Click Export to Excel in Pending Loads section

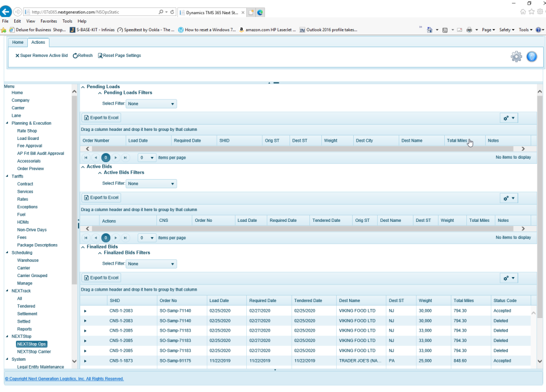[101, 117]
